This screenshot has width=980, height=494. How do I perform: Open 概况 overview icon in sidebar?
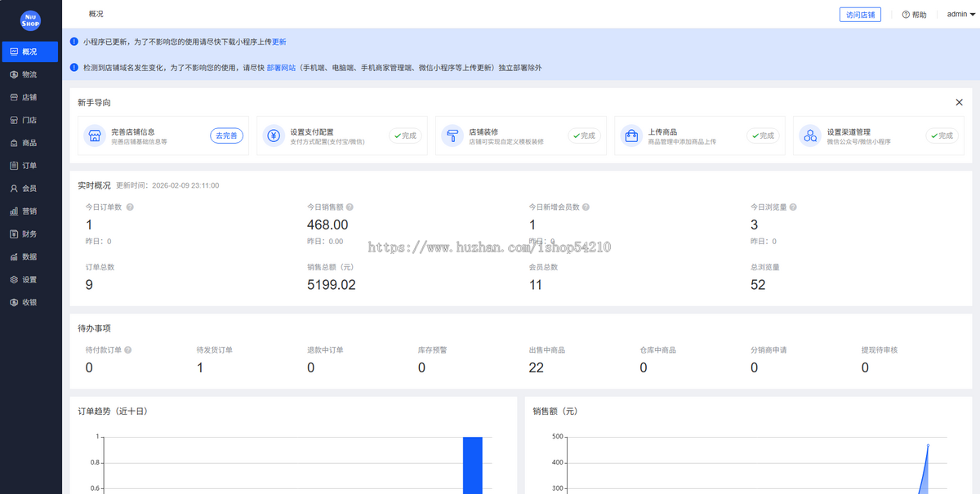(x=14, y=51)
